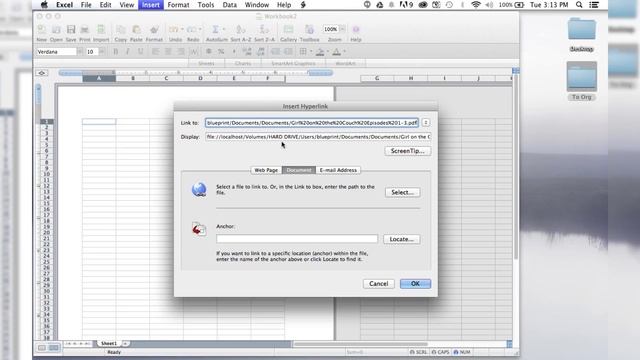Viewport: 640px width, 360px height.
Task: Click the purple Help toolbar icon
Action: pos(356,29)
